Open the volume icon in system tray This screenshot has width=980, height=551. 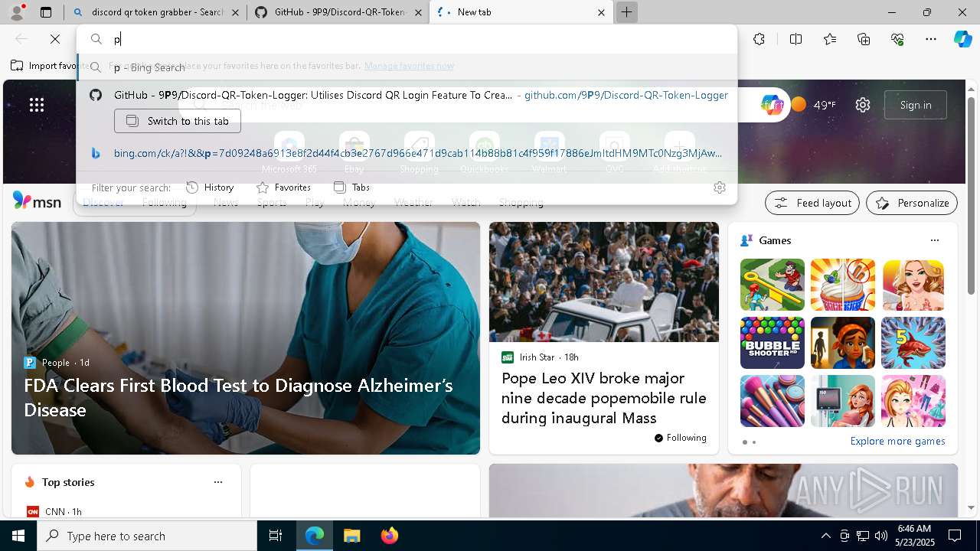tap(881, 536)
